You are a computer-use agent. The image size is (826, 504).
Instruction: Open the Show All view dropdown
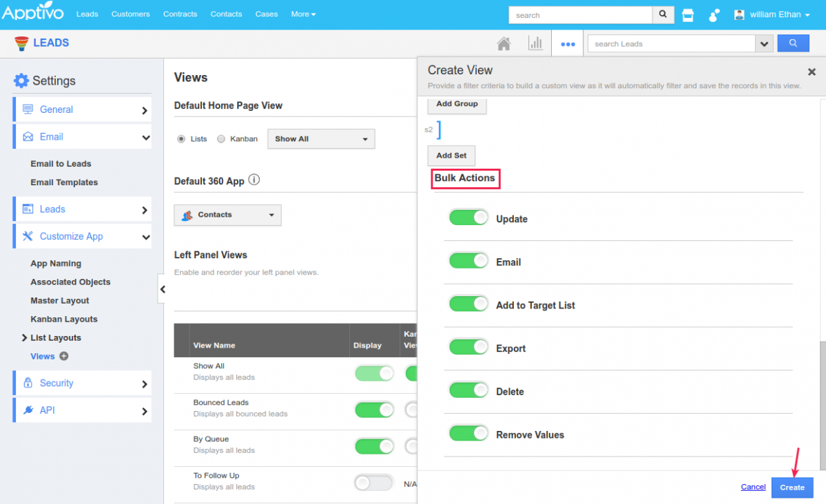click(320, 138)
